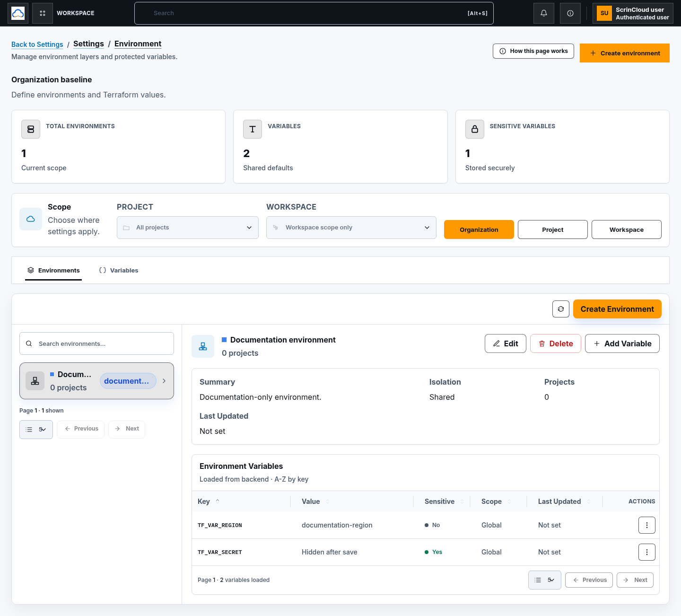Screen dimensions: 681x616
Task: Sort table by Last Updated column
Action: pyautogui.click(x=589, y=502)
